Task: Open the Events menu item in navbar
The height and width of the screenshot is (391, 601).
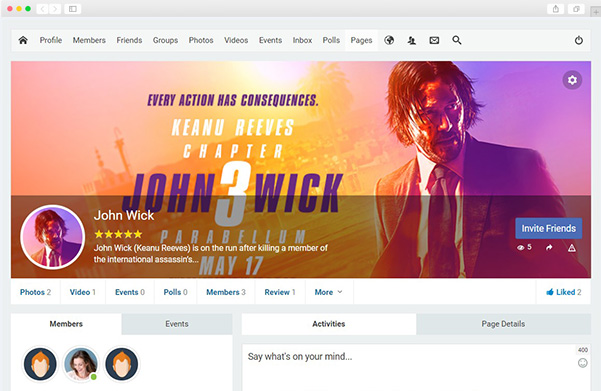Action: pyautogui.click(x=270, y=40)
